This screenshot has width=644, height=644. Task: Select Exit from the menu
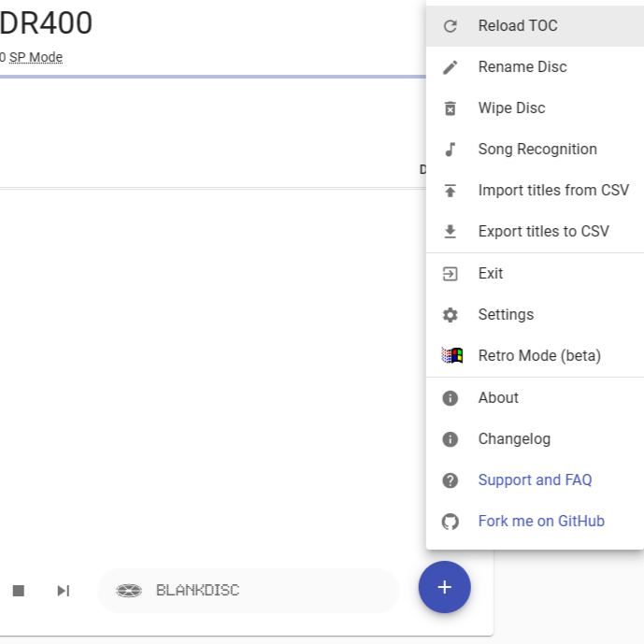coord(491,274)
